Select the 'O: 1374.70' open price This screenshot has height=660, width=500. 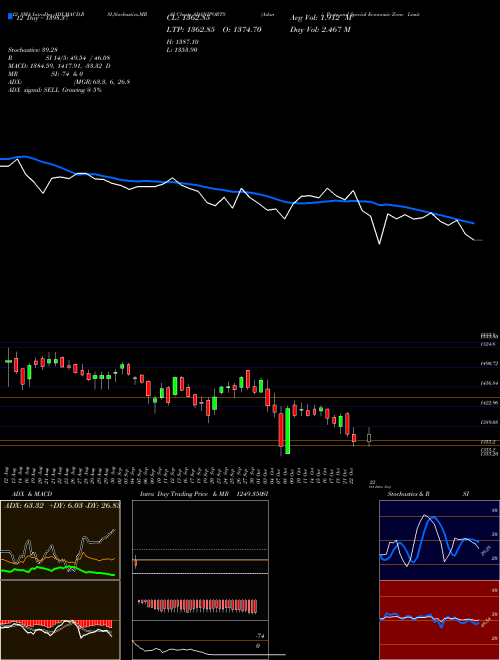click(242, 29)
